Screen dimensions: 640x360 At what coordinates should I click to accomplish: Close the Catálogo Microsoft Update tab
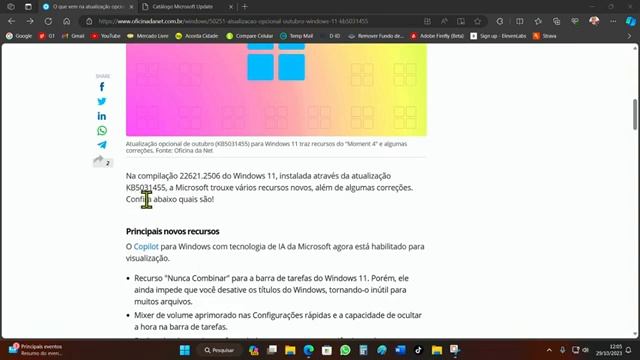pos(231,7)
